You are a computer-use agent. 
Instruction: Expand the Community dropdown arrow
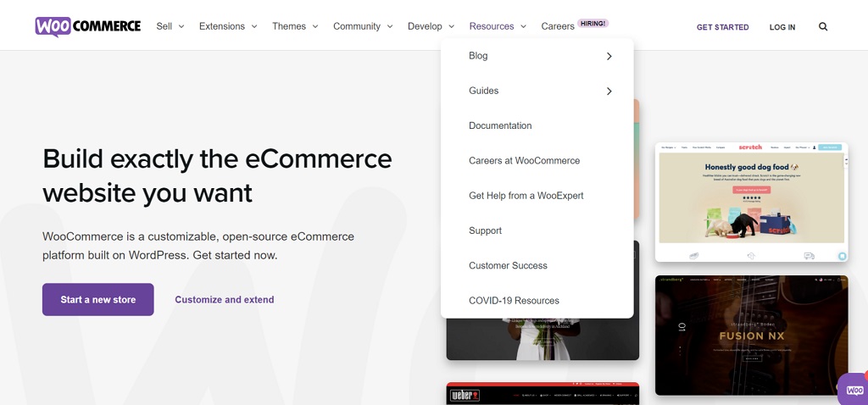click(x=390, y=26)
